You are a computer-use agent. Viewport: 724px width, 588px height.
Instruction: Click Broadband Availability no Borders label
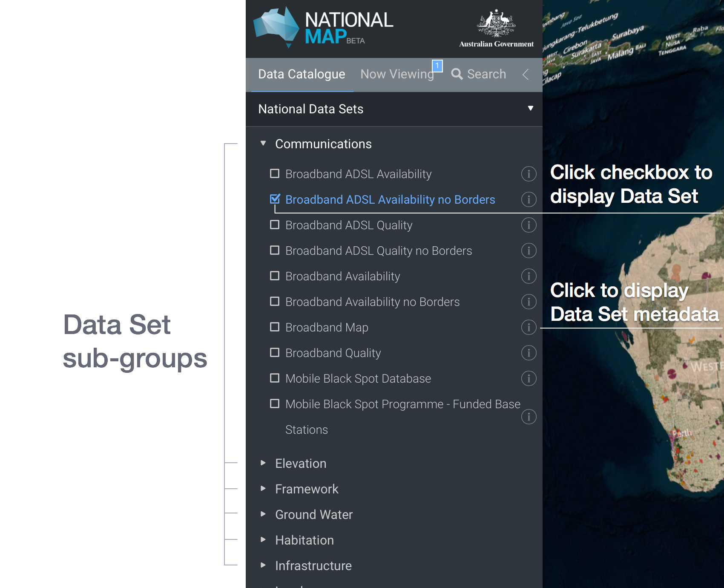[373, 302]
